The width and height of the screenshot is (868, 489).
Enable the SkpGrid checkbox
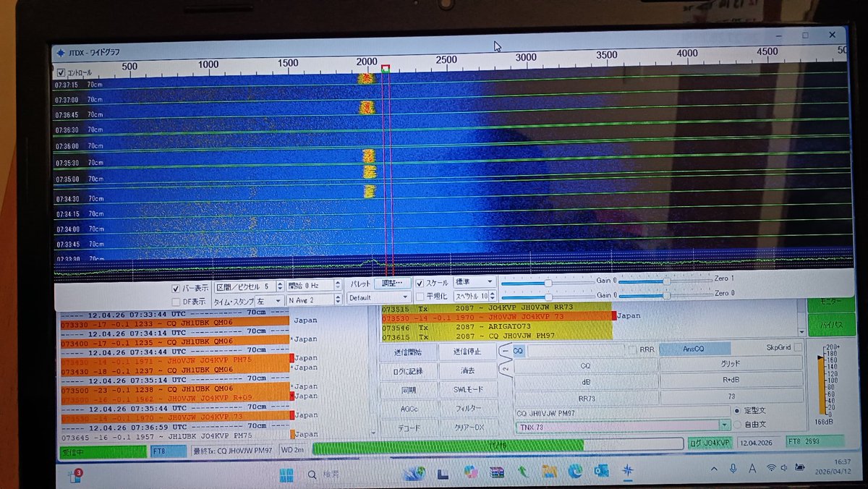798,347
